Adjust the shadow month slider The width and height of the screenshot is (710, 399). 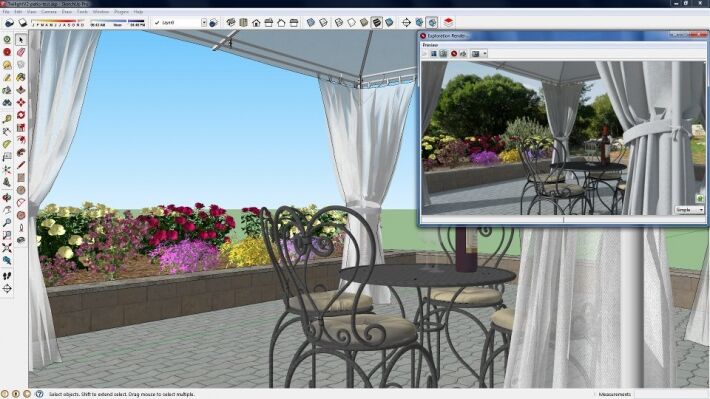point(58,22)
